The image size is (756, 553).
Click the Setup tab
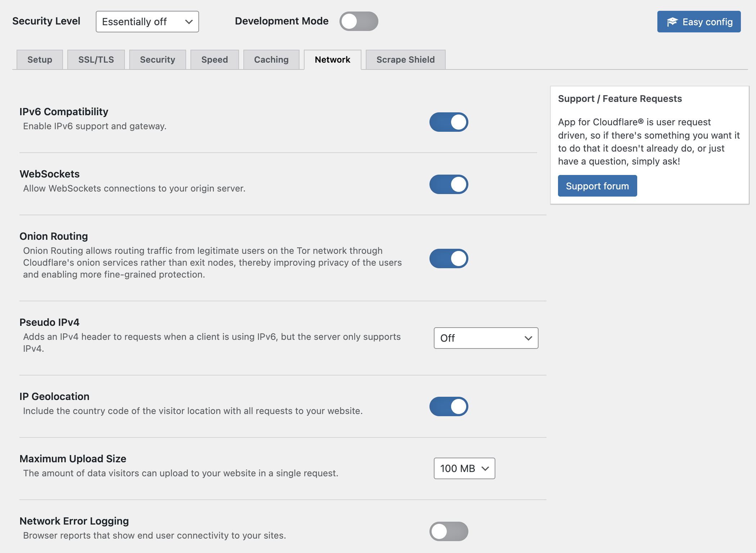tap(39, 59)
